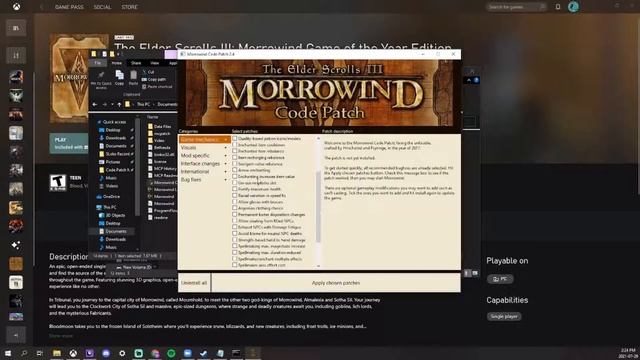This screenshot has height=360, width=640.
Task: Click the Up arrow in File Explorer
Action: tap(119, 104)
